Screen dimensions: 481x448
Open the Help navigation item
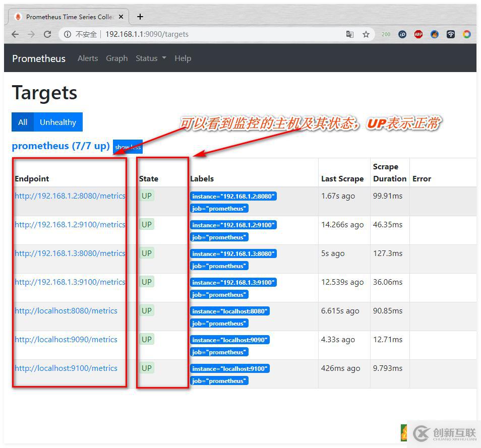coord(183,58)
